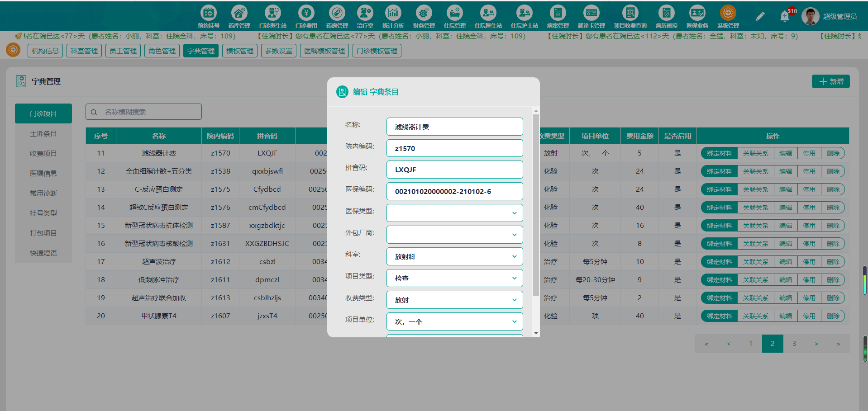868x411 pixels.
Task: Open the 统计分析 statistics icon
Action: click(x=393, y=17)
